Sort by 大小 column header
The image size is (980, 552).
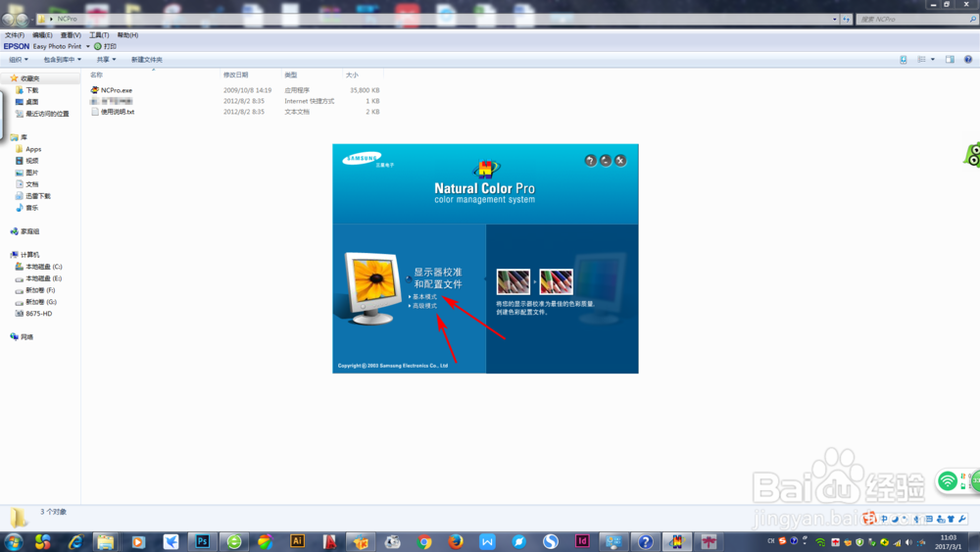(x=352, y=75)
